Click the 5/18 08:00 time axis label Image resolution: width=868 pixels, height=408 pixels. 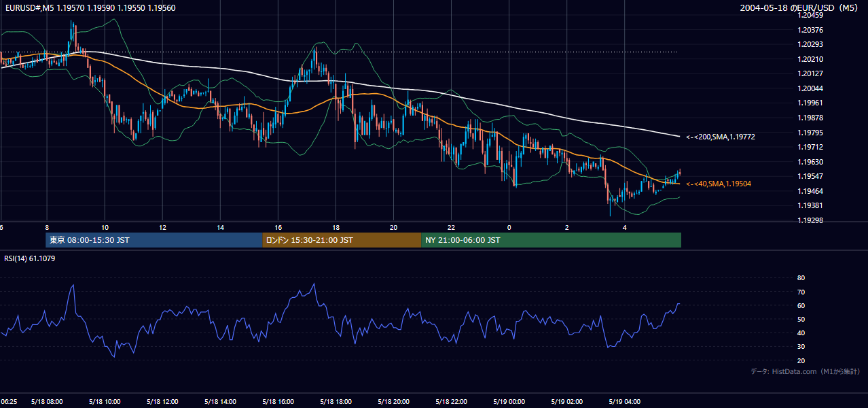47,402
